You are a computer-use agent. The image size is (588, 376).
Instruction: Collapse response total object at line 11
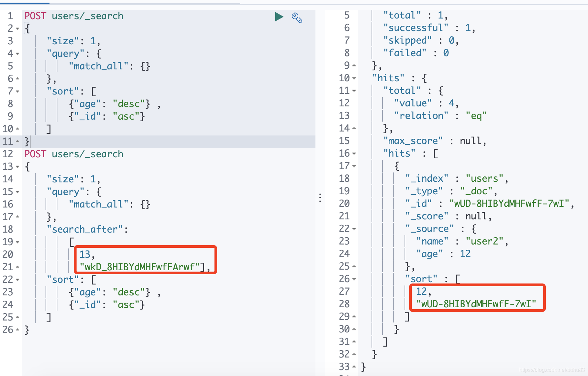(x=354, y=91)
